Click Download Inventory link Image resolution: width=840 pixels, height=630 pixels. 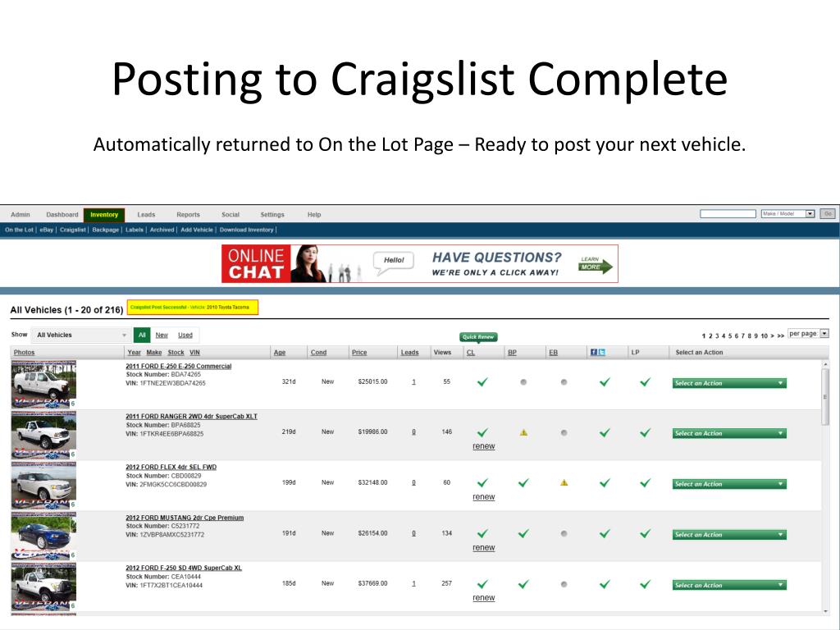[x=246, y=230]
